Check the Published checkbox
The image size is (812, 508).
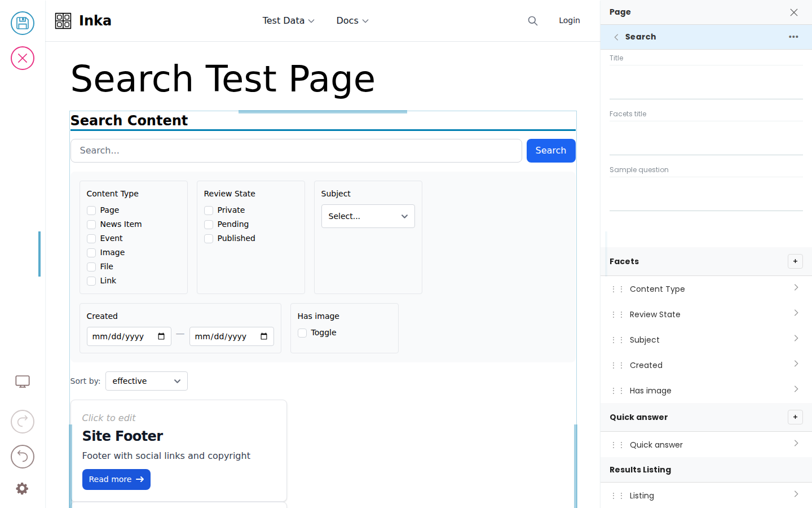tap(209, 239)
